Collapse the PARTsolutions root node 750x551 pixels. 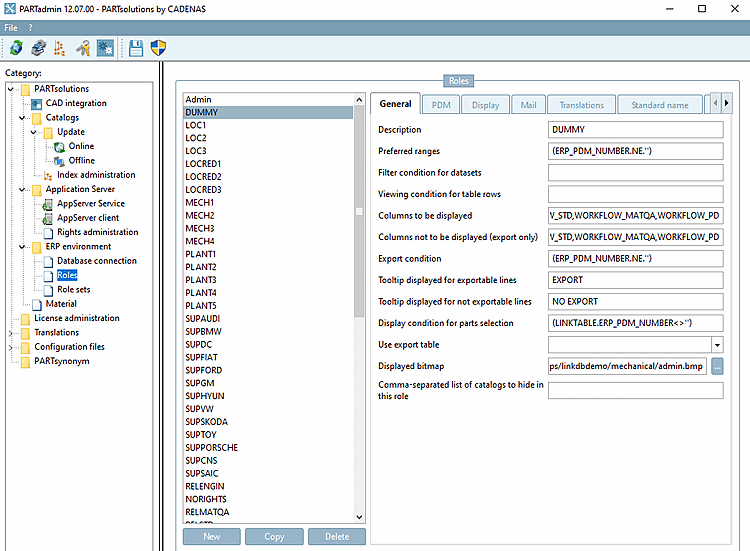(x=11, y=89)
